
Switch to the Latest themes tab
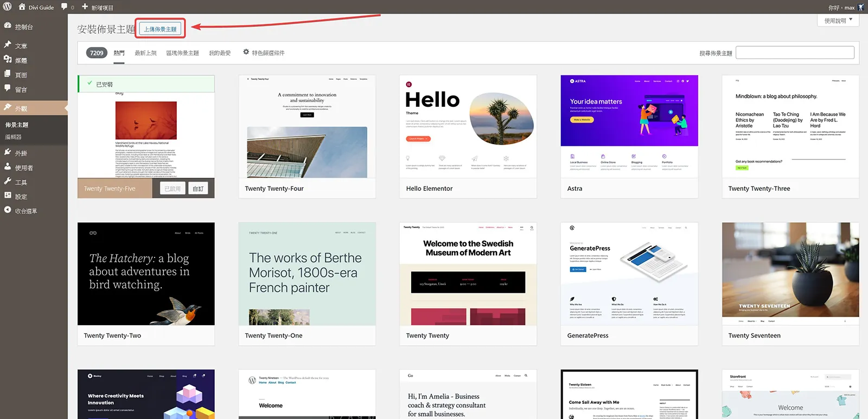[145, 53]
